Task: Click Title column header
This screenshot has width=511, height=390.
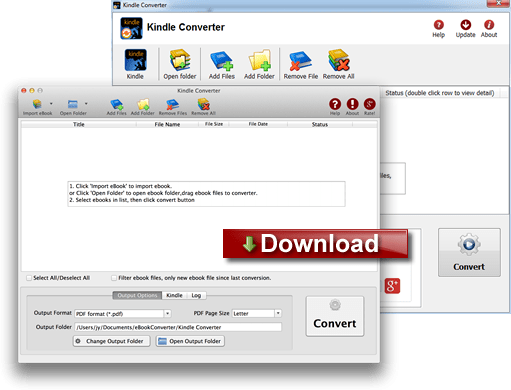Action: coord(79,124)
